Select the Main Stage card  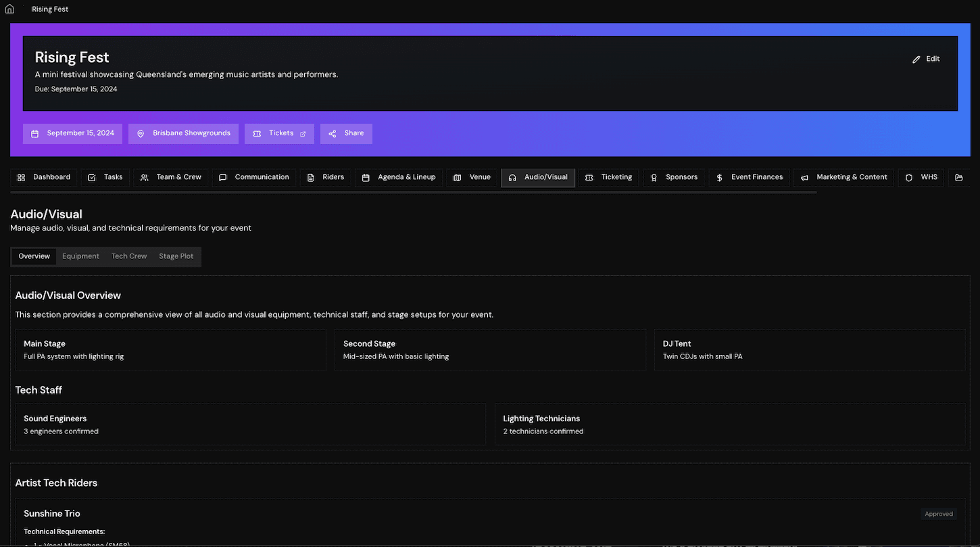[171, 350]
